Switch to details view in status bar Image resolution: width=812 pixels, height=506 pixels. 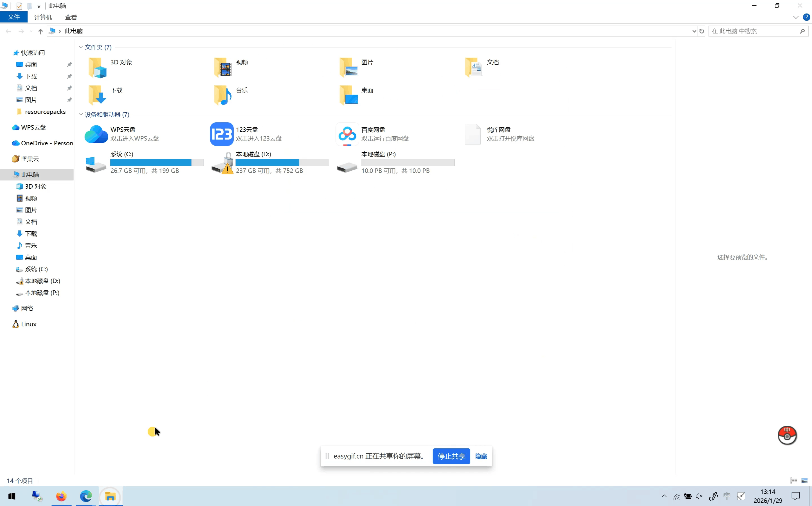(794, 481)
